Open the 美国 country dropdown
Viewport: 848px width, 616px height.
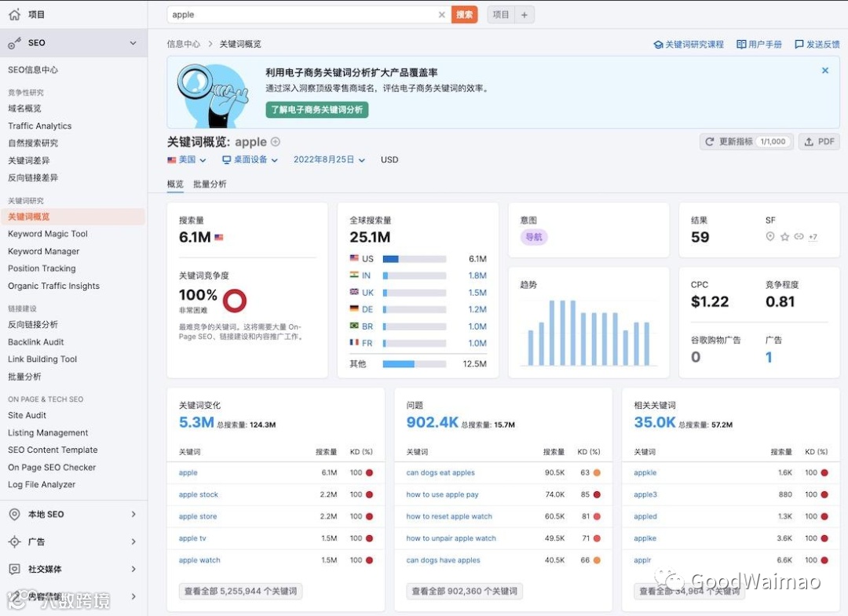[187, 160]
